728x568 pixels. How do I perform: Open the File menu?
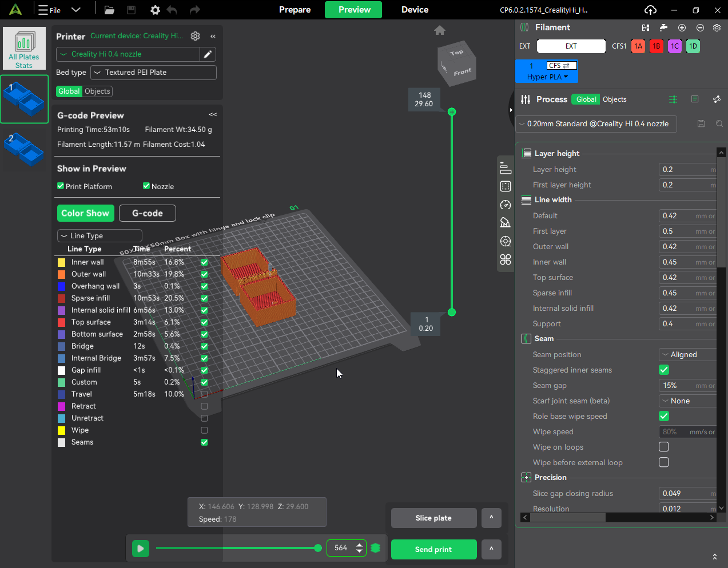pyautogui.click(x=50, y=10)
